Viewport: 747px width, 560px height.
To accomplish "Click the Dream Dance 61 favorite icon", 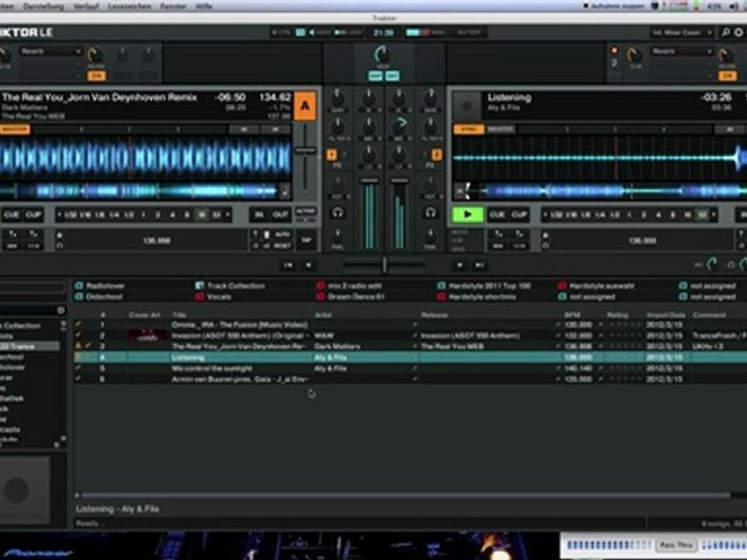I will tap(321, 296).
